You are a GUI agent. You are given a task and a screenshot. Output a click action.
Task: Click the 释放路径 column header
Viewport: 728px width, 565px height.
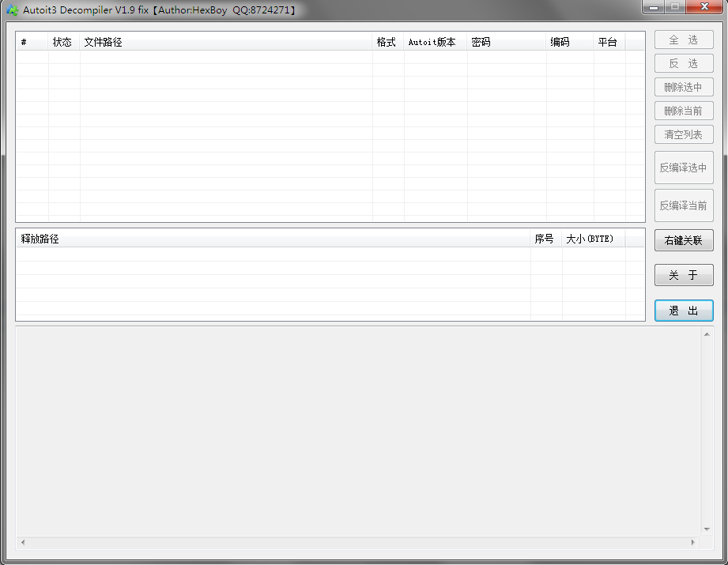coord(273,239)
